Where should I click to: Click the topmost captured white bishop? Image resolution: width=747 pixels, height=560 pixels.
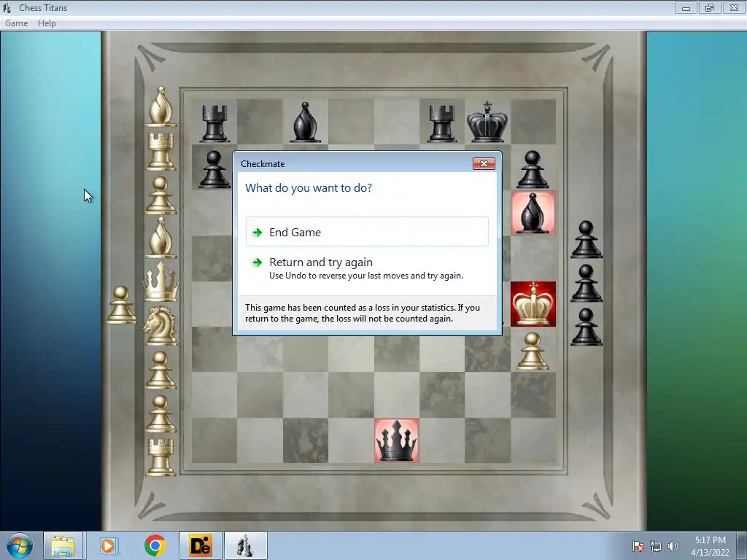click(x=160, y=106)
